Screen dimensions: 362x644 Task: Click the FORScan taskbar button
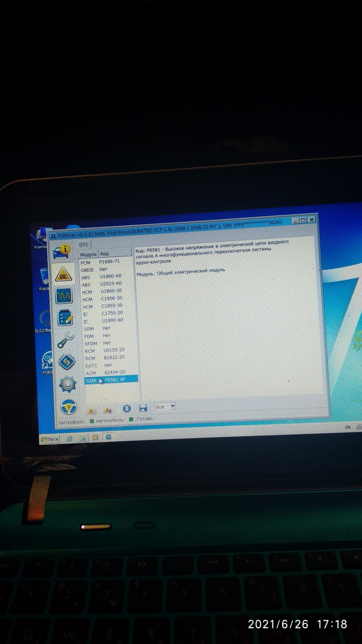pos(109,437)
